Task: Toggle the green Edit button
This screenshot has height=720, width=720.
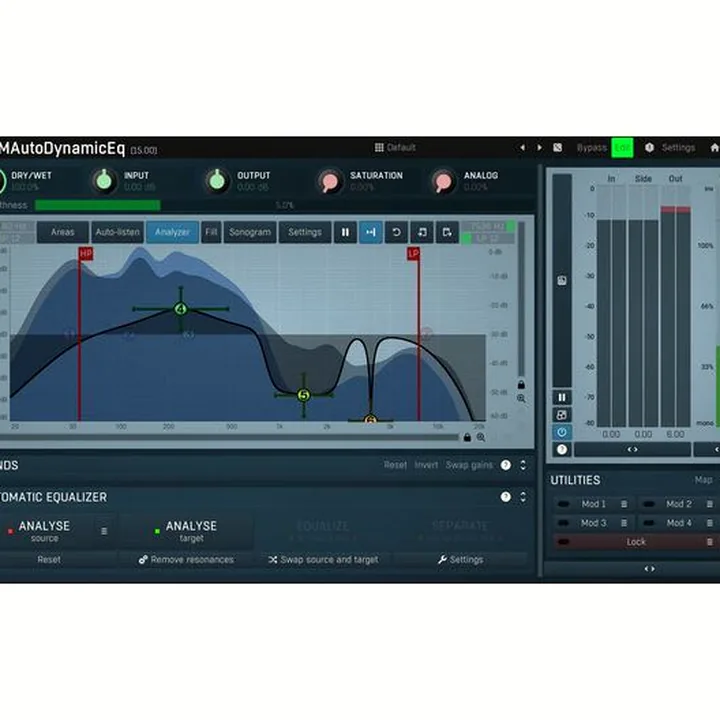Action: coord(622,147)
